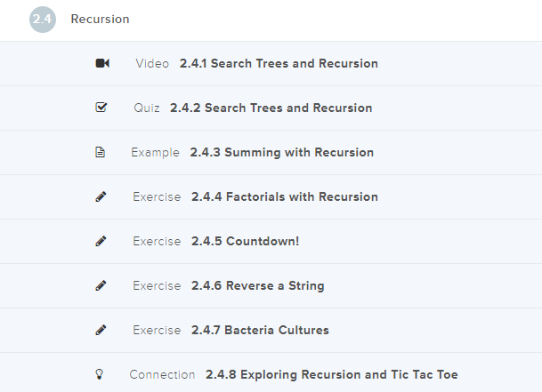The width and height of the screenshot is (542, 392).
Task: Open the 2.4.5 Countdown! exercise
Action: point(245,242)
